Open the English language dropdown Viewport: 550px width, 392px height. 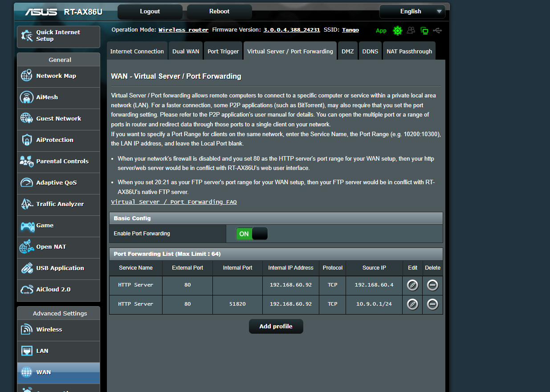click(412, 12)
